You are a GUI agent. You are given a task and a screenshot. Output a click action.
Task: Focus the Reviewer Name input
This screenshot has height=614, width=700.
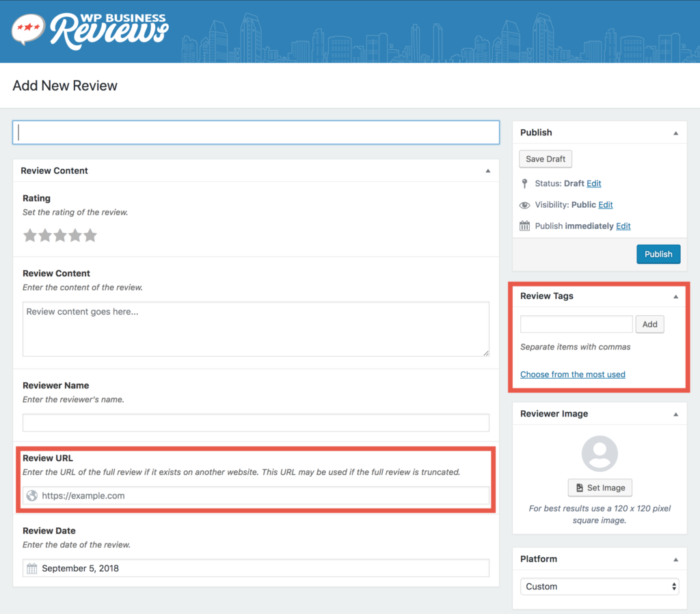[256, 423]
